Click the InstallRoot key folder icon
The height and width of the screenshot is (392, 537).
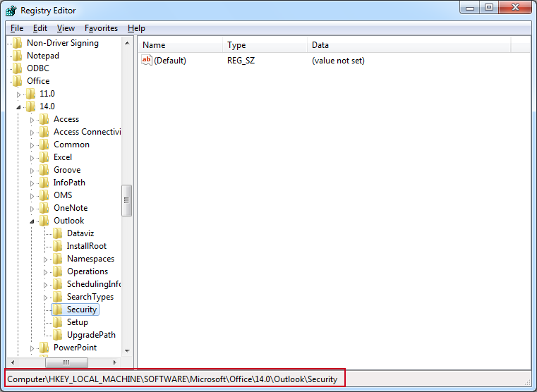pyautogui.click(x=58, y=246)
